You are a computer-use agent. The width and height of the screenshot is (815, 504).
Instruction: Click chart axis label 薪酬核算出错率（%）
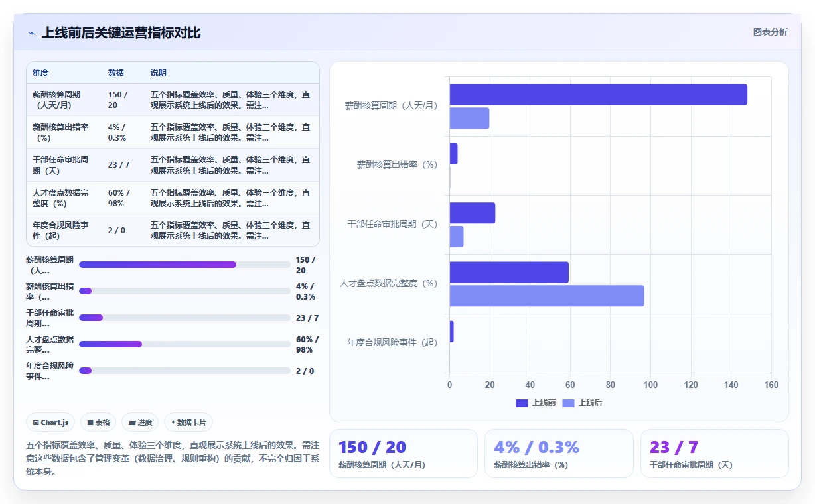coord(397,164)
